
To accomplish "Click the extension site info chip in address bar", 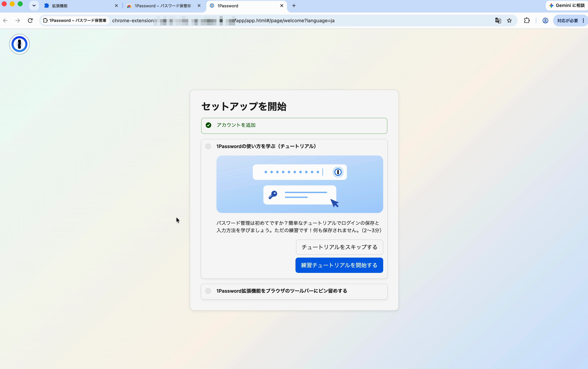I will click(75, 21).
